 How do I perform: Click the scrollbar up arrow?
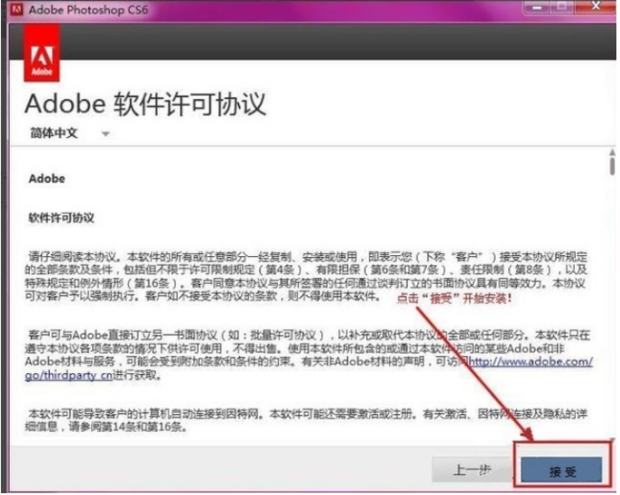point(612,152)
